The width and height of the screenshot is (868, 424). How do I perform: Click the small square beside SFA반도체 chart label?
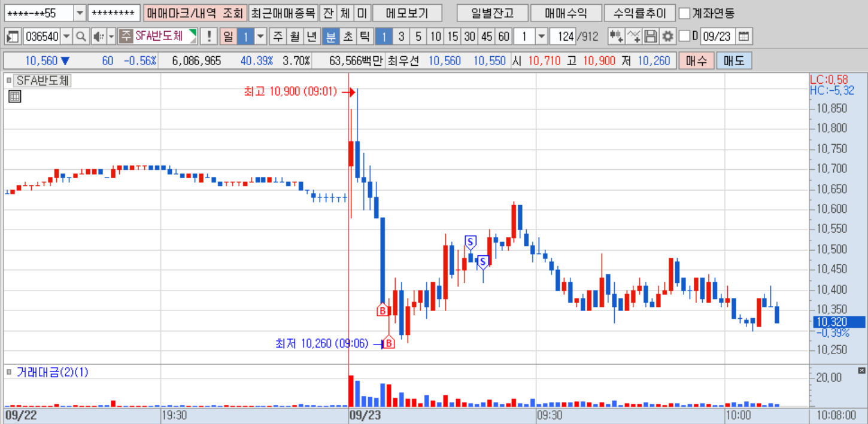click(9, 80)
